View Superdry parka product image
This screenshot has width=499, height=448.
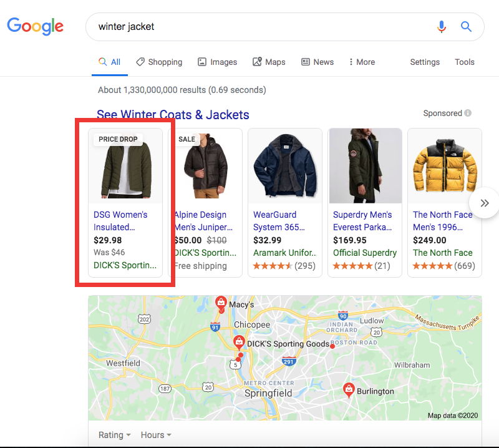[x=365, y=166]
